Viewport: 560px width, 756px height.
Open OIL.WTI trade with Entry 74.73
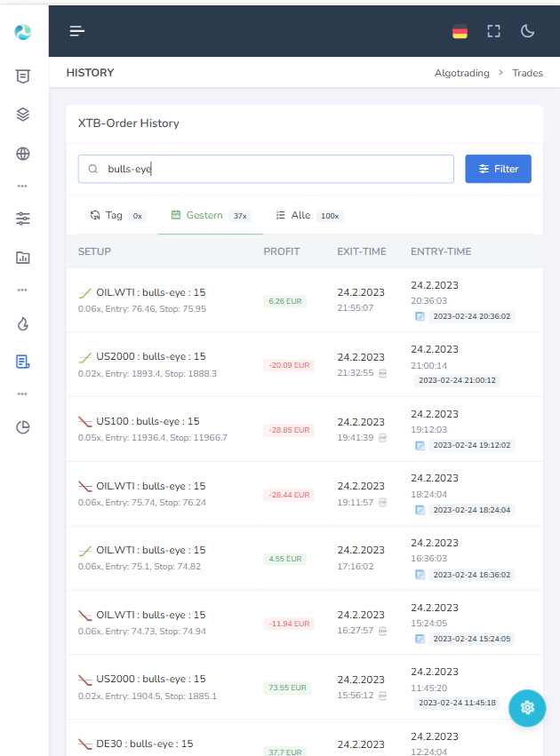[x=150, y=615]
